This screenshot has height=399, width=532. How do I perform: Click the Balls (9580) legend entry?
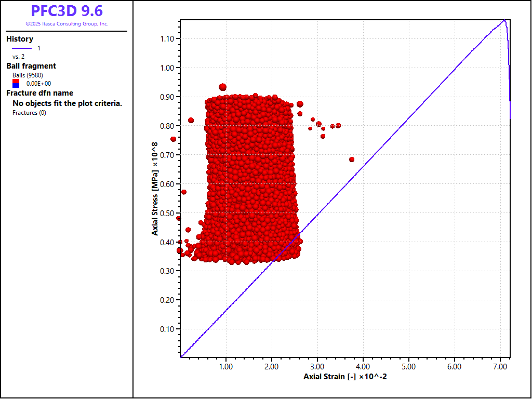[28, 75]
